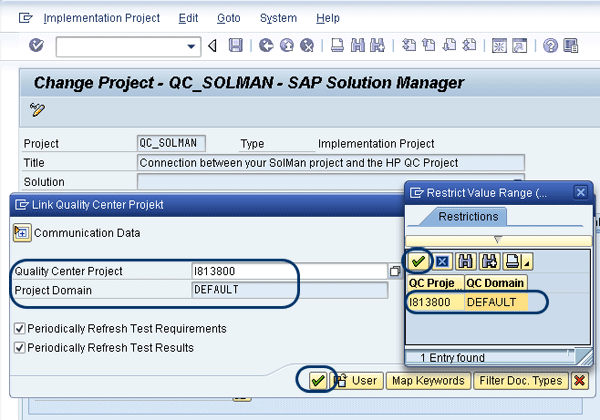Image resolution: width=600 pixels, height=420 pixels.
Task: Click the Project field QC_SOLMAN
Action: [171, 143]
